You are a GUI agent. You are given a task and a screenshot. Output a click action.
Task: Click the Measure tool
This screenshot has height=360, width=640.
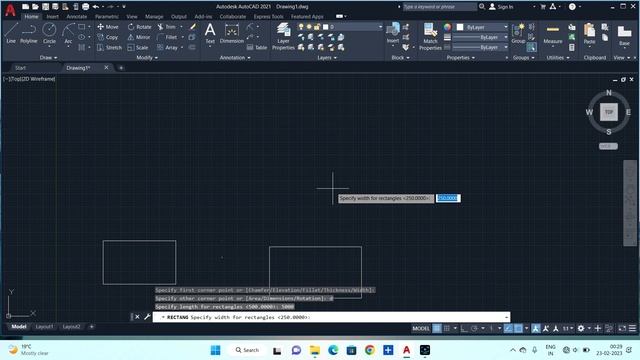point(553,33)
